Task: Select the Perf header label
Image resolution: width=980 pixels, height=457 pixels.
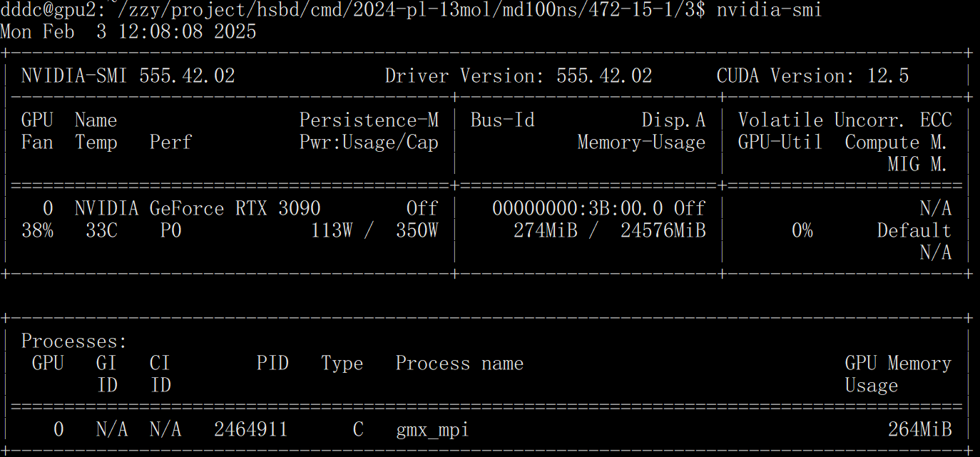Action: click(170, 143)
